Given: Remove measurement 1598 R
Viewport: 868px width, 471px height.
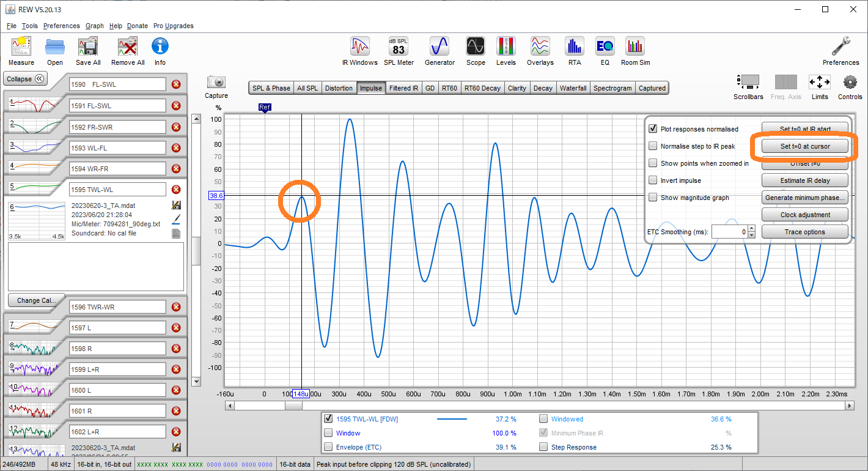Looking at the screenshot, I should coord(176,349).
